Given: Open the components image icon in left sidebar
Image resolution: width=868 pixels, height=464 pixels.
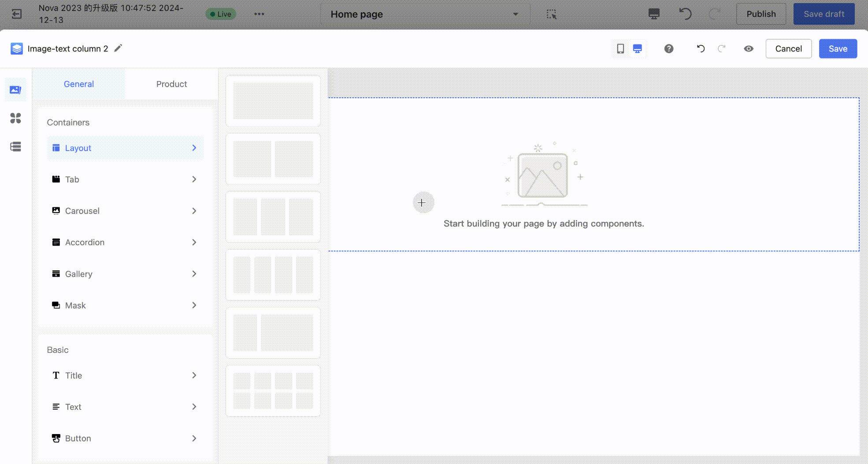Looking at the screenshot, I should tap(15, 90).
